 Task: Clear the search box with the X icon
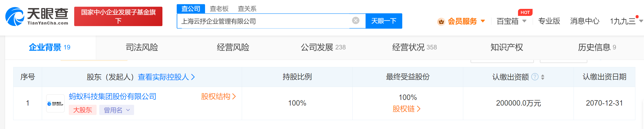coord(356,20)
